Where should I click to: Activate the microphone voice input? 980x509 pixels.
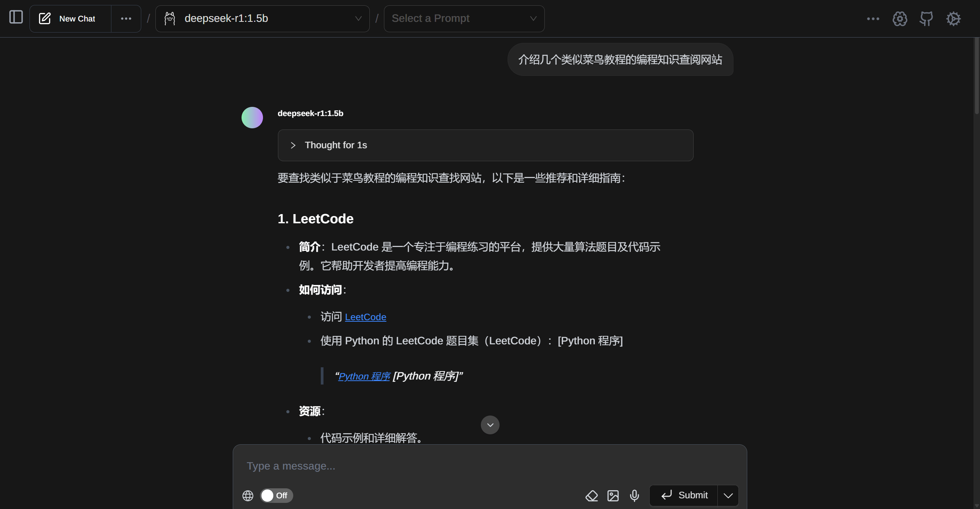634,495
